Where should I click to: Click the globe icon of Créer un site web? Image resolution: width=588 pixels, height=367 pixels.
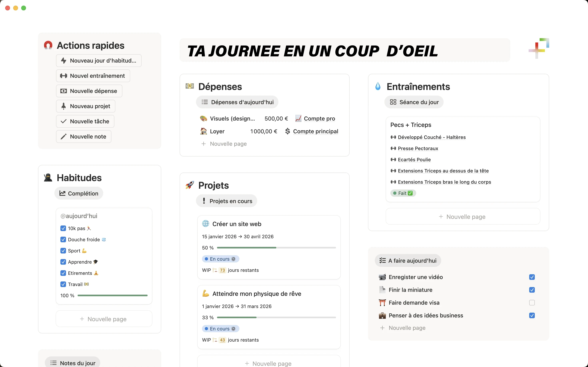coord(205,224)
